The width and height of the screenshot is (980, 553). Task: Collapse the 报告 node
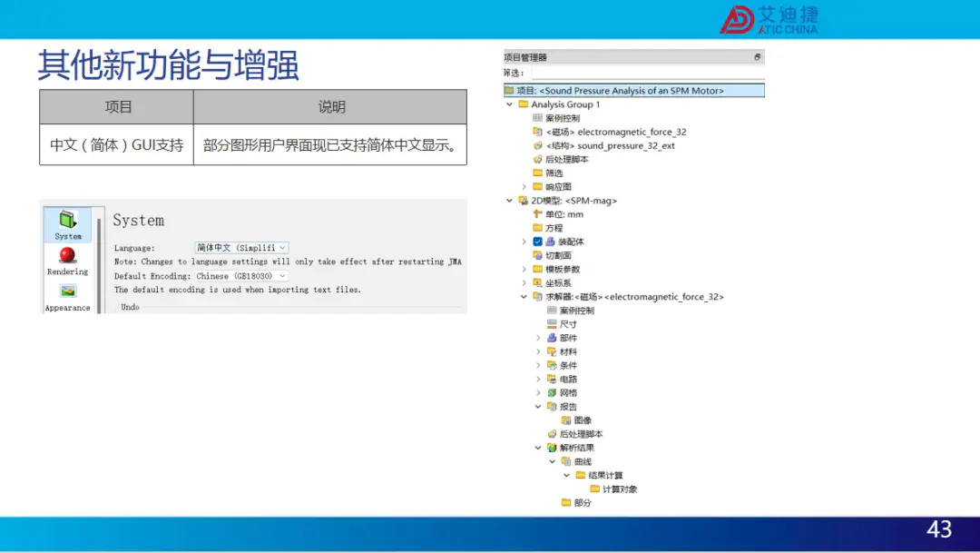tap(538, 407)
